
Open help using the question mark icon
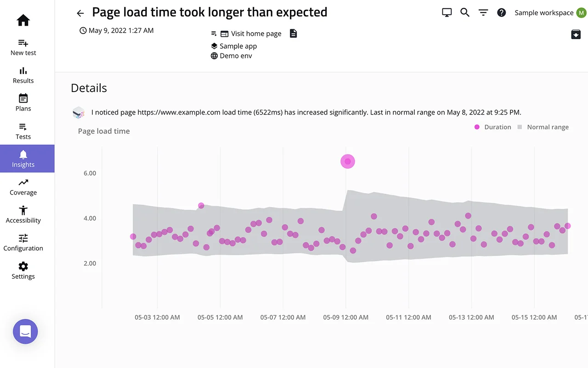point(501,12)
